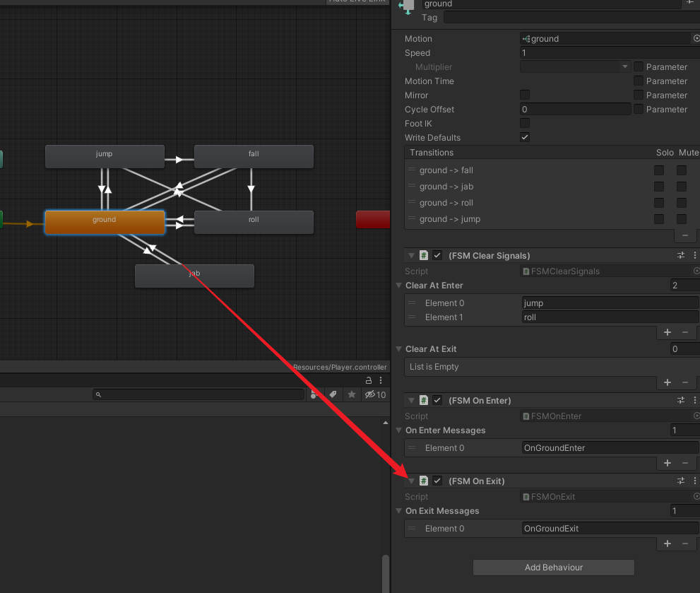Enable Multiplier Parameter checkbox
Image resolution: width=700 pixels, height=593 pixels.
coord(639,66)
